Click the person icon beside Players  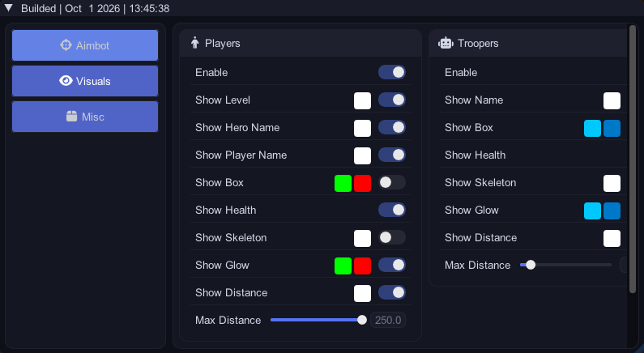(x=195, y=43)
